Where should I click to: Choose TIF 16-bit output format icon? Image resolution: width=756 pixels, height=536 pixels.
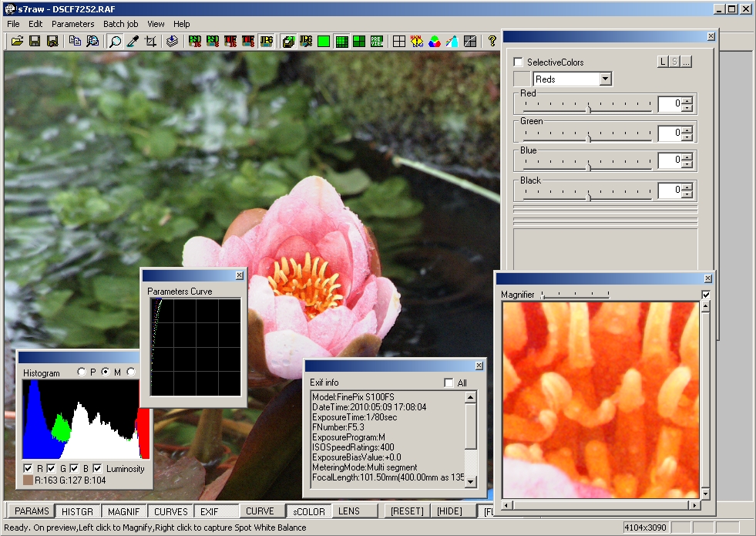[x=230, y=42]
